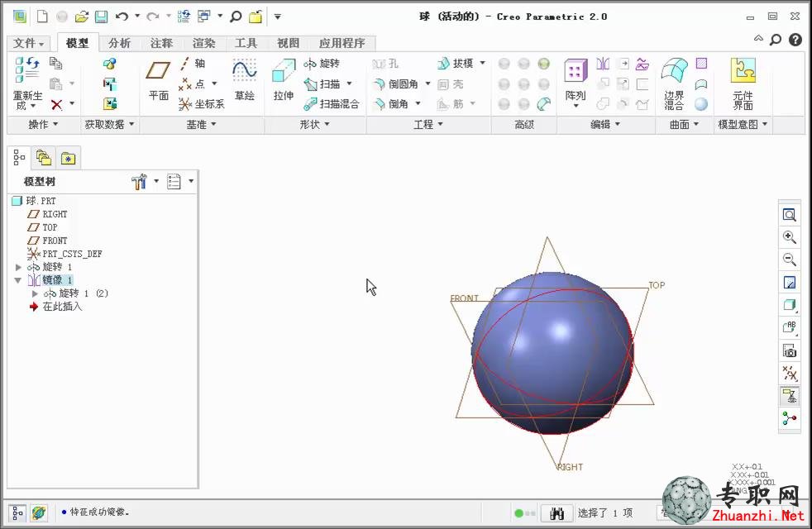
Task: Open Component Interface (元件界面)
Action: 743,83
